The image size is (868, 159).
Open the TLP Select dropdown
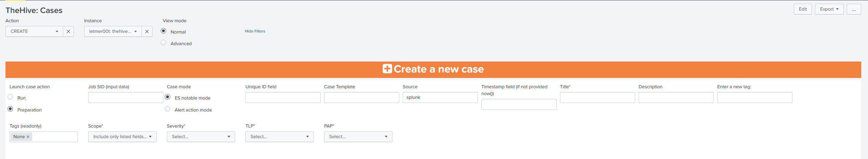tap(280, 137)
